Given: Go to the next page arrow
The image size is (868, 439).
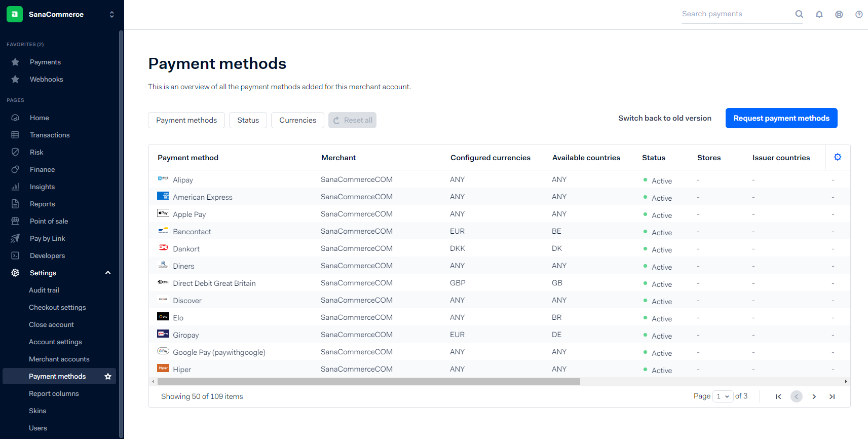Looking at the screenshot, I should (814, 396).
